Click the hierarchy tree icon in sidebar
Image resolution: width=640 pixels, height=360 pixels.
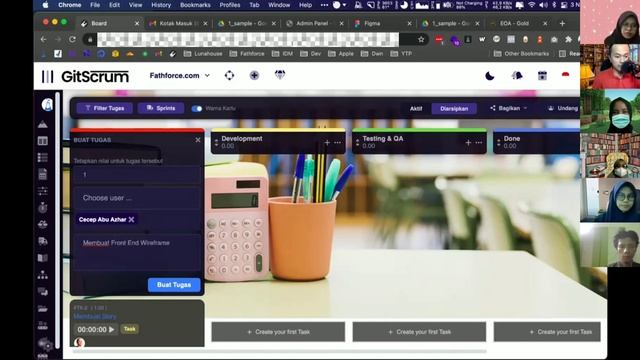pyautogui.click(x=42, y=275)
